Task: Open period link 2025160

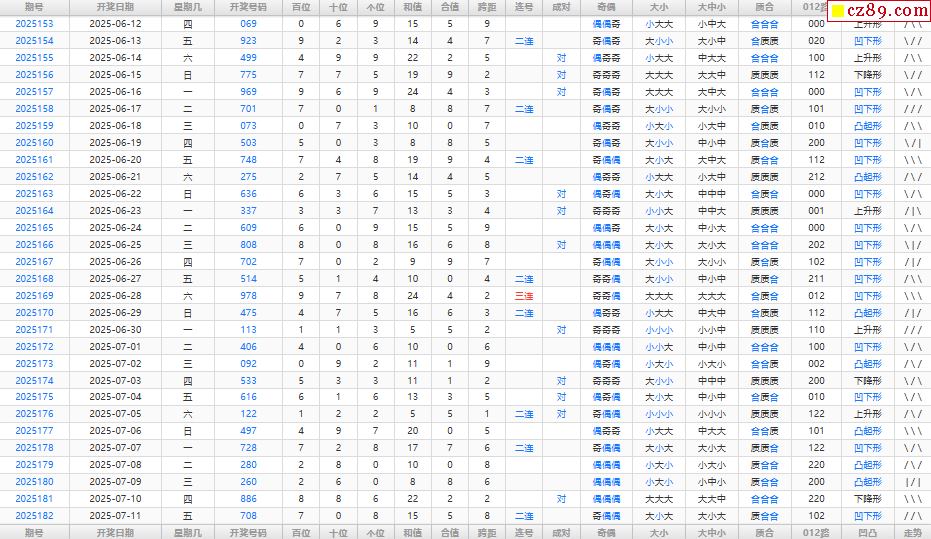Action: 34,143
